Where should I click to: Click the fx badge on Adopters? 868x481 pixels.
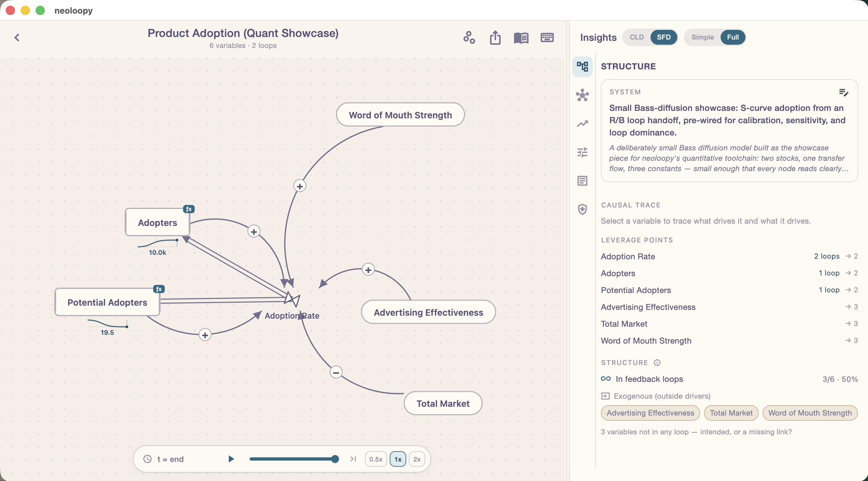click(189, 209)
